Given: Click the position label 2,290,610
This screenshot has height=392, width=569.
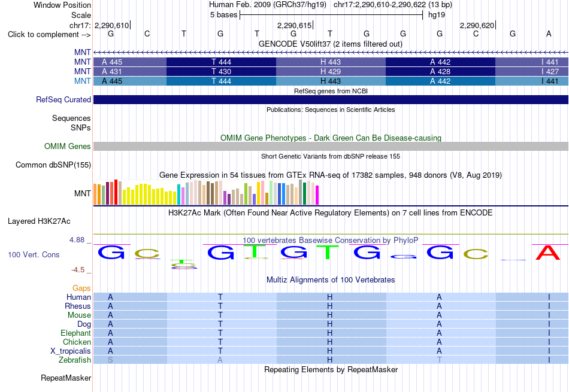Looking at the screenshot, I should point(111,25).
